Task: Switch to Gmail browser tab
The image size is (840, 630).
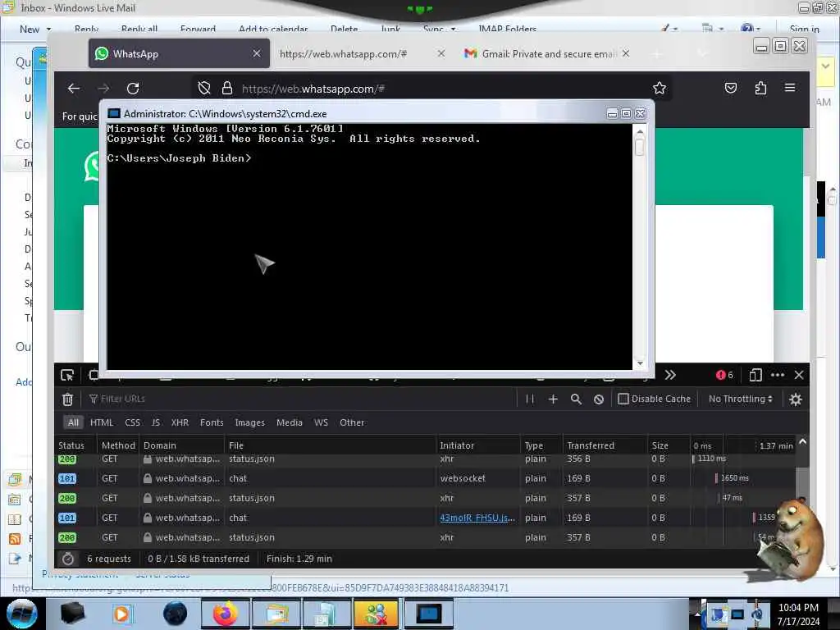Action: click(546, 53)
